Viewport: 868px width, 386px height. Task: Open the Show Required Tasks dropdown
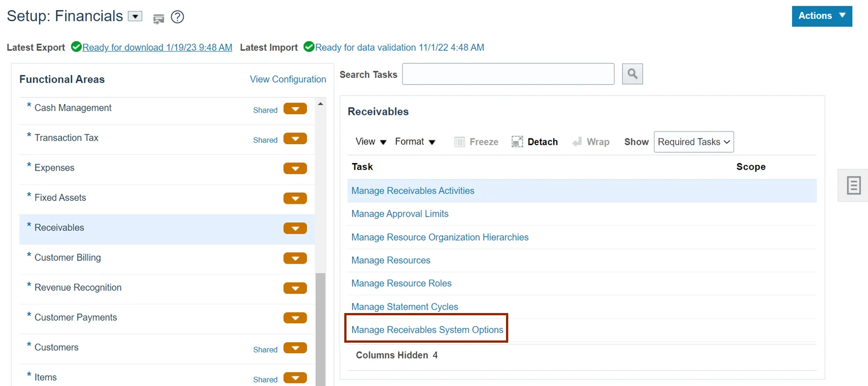pos(693,142)
